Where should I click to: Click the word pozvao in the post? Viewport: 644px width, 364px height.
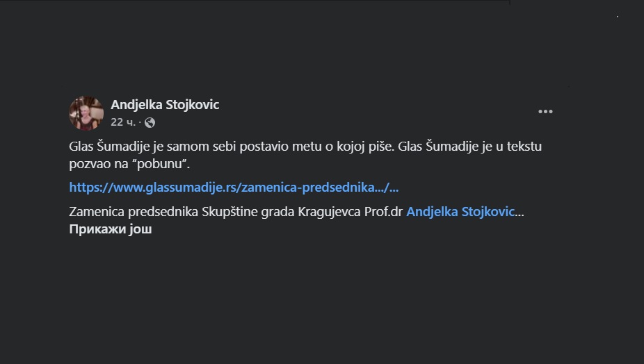88,163
